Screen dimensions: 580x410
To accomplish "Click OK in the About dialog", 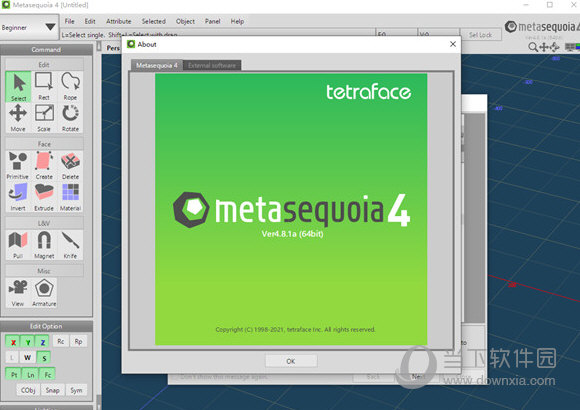I will pos(291,361).
